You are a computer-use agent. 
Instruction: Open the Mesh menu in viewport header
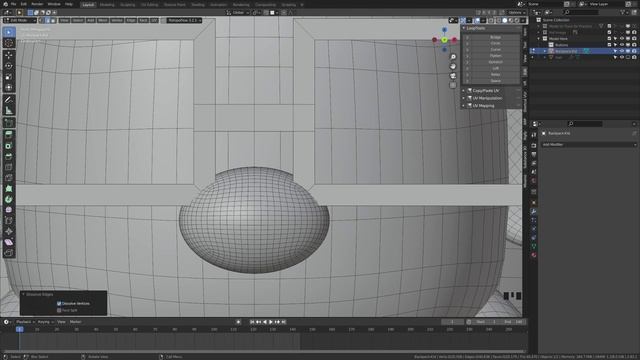103,20
